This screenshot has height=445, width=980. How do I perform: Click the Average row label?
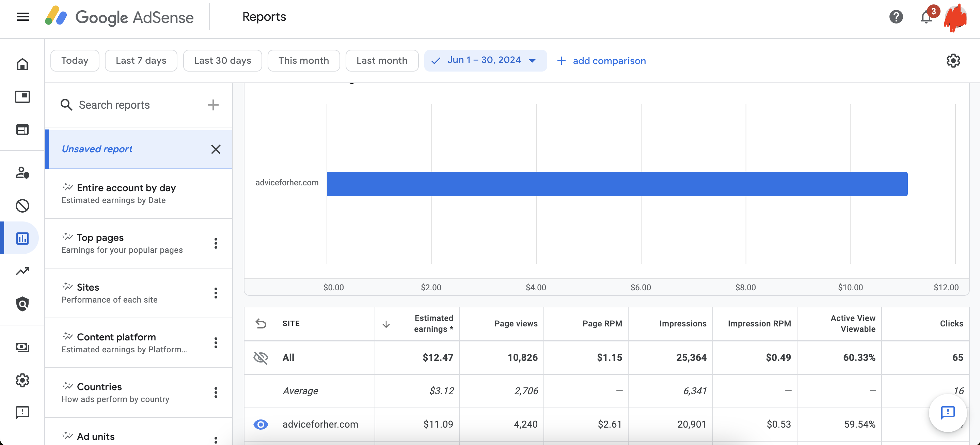click(x=301, y=391)
